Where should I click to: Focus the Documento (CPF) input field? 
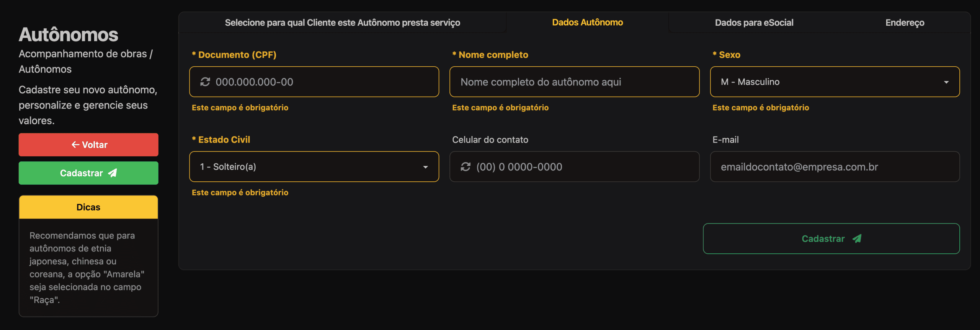point(322,82)
